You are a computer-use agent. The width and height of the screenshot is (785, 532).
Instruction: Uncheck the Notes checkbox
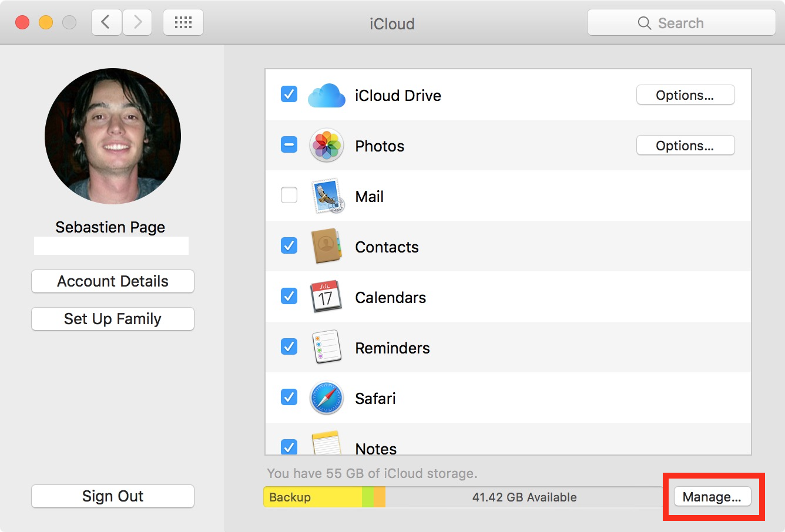click(x=289, y=447)
